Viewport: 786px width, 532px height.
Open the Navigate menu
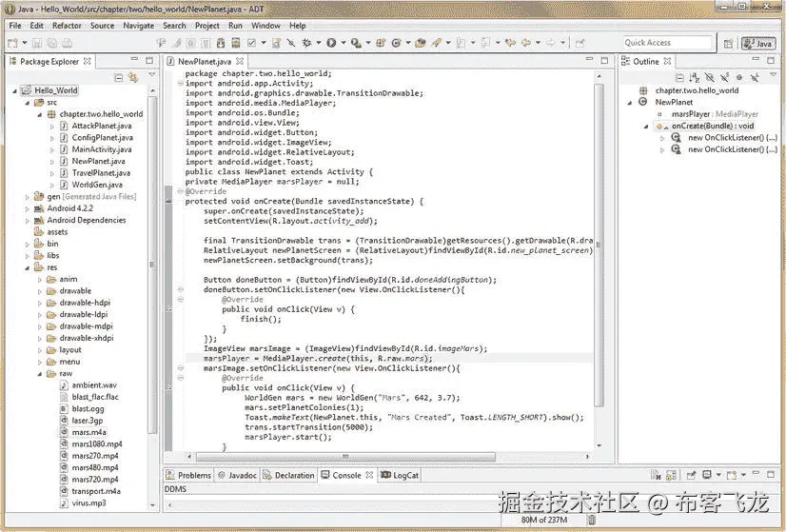(138, 26)
